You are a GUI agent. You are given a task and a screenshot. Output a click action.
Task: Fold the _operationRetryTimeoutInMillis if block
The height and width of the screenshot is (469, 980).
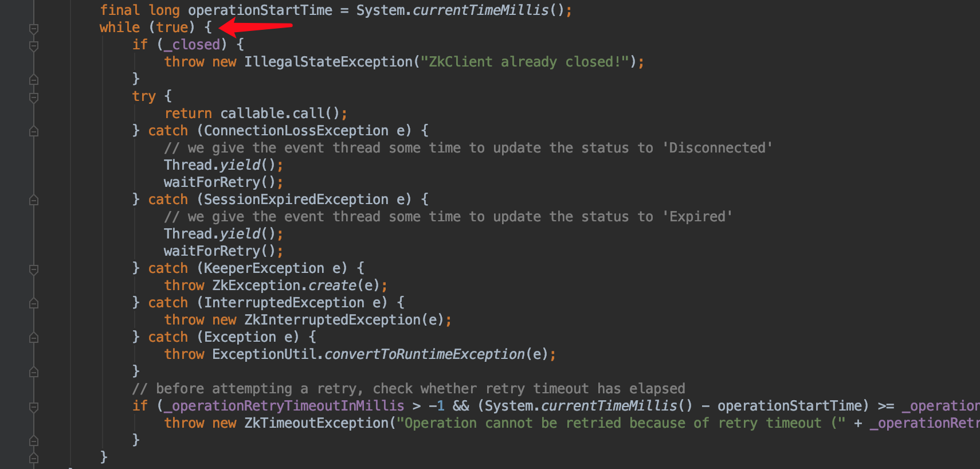point(34,407)
